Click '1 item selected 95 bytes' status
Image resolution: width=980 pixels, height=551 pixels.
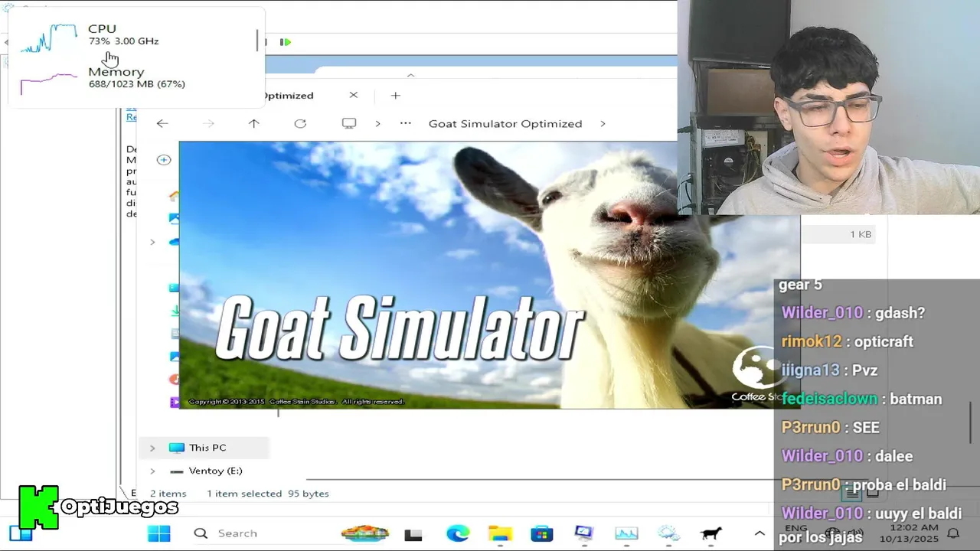click(x=268, y=494)
